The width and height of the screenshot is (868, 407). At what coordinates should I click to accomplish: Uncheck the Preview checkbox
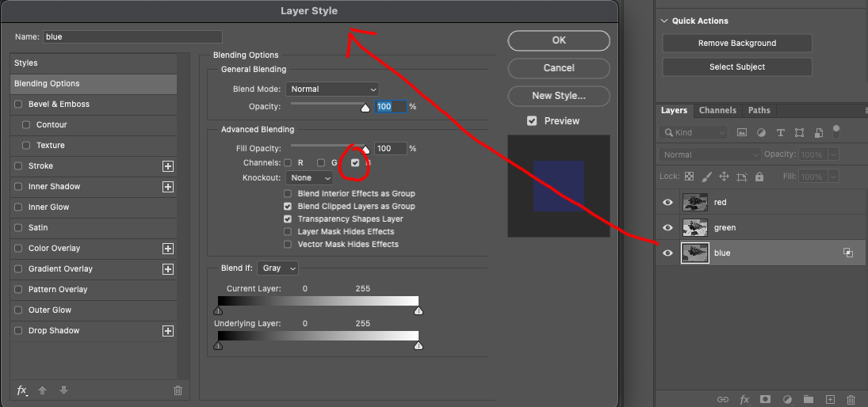(x=532, y=121)
